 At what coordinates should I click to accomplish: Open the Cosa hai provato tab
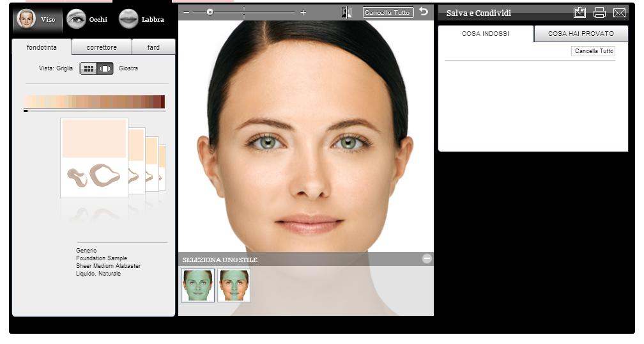click(581, 34)
